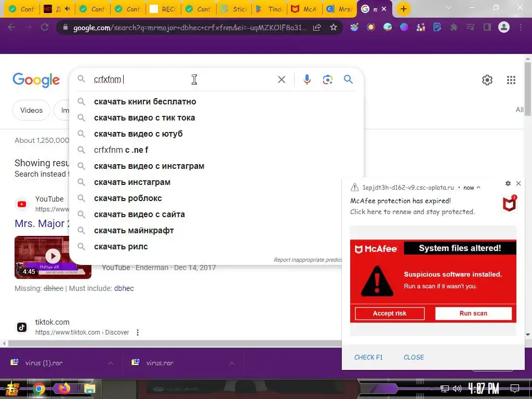The height and width of the screenshot is (399, 532).
Task: Select suggestion скачать видео с инстаграм
Action: click(x=217, y=166)
